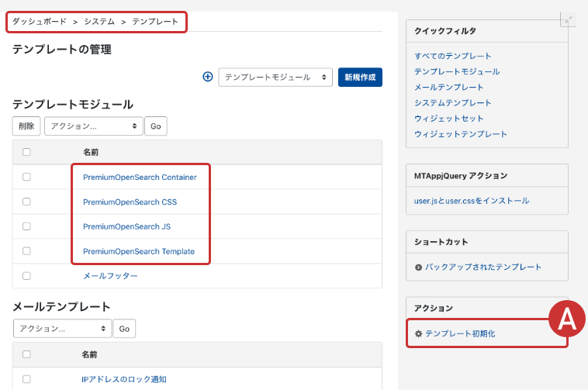Screen dimensions: 588x390
Task: Go to ダッシュボード in breadcrumb
Action: [40, 22]
